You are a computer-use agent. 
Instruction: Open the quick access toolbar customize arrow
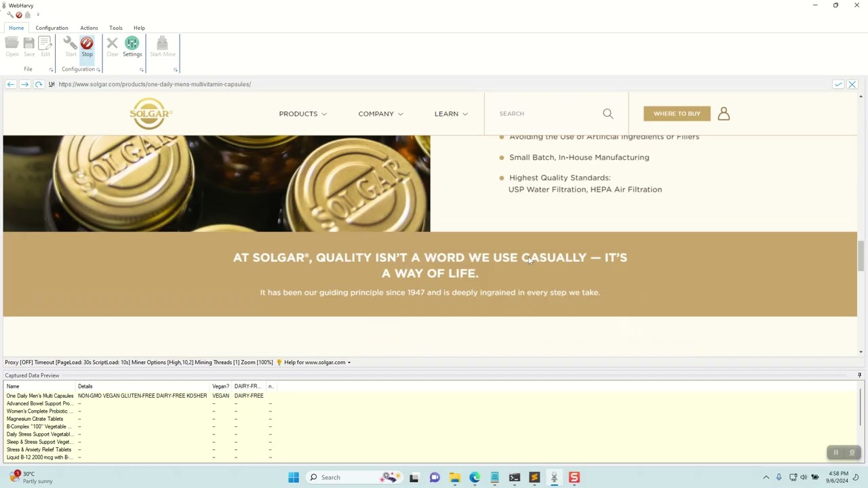click(x=38, y=15)
